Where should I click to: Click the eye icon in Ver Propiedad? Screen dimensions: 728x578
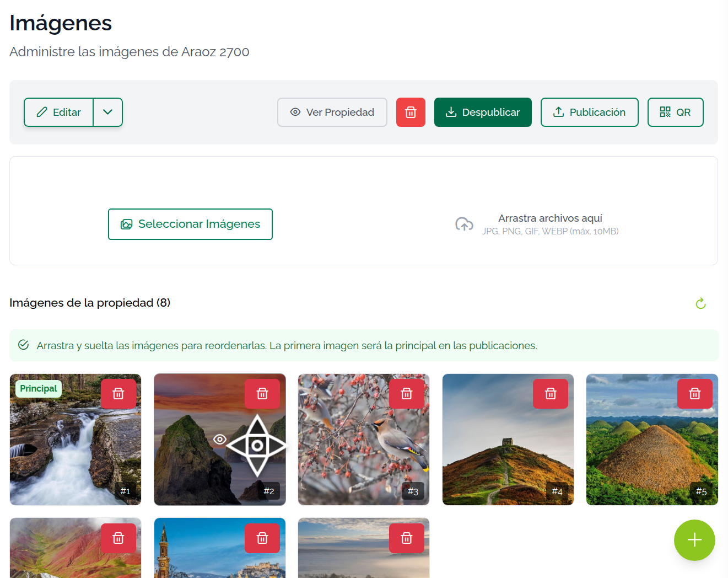[295, 112]
